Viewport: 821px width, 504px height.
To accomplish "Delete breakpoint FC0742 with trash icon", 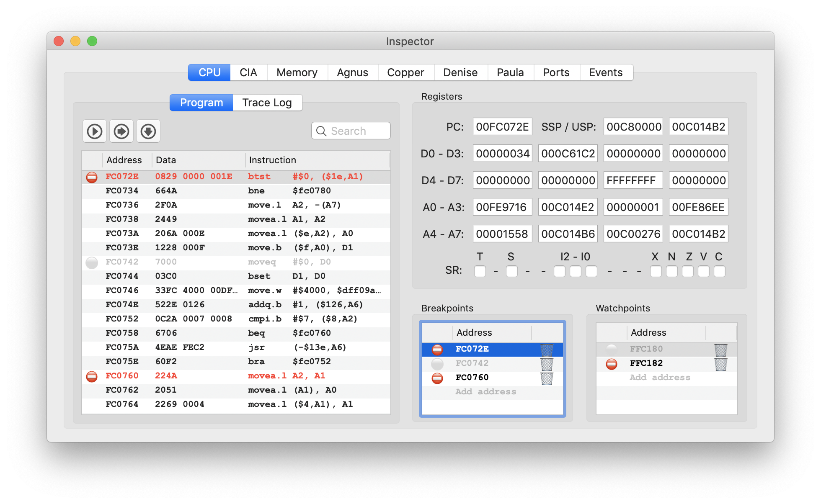I will coord(547,364).
